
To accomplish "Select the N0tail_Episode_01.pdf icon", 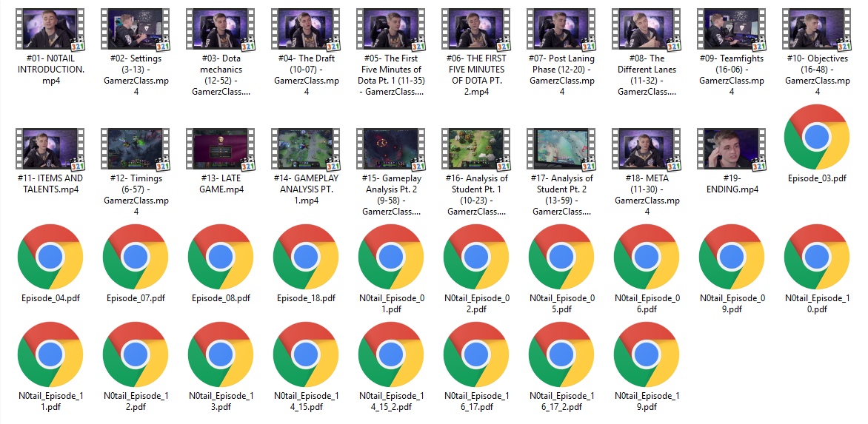I will [x=391, y=257].
